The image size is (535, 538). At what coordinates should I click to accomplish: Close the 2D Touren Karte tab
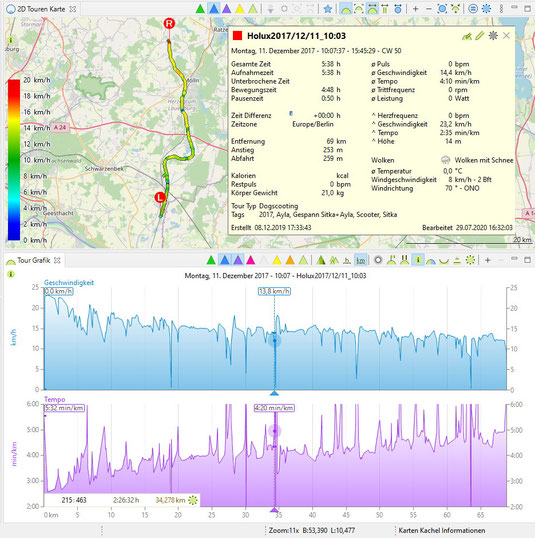pos(73,9)
